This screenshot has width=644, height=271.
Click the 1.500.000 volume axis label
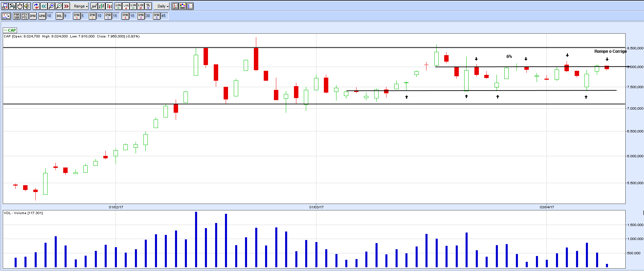coord(635,225)
